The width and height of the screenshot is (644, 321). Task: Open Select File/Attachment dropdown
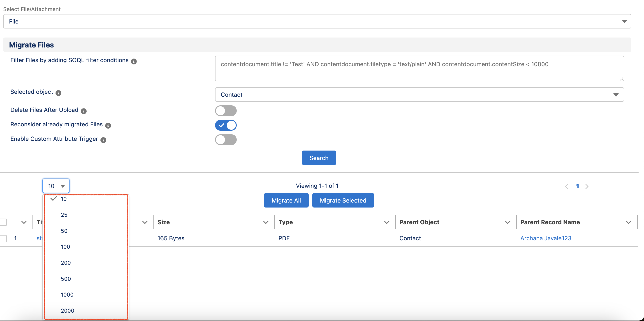317,21
